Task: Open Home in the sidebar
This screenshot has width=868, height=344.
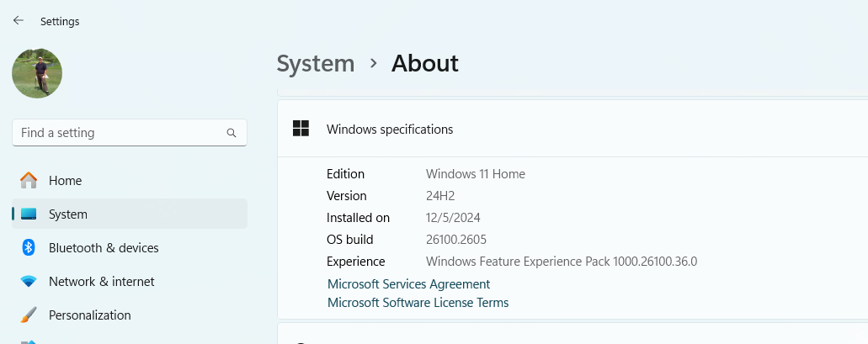Action: 130,180
